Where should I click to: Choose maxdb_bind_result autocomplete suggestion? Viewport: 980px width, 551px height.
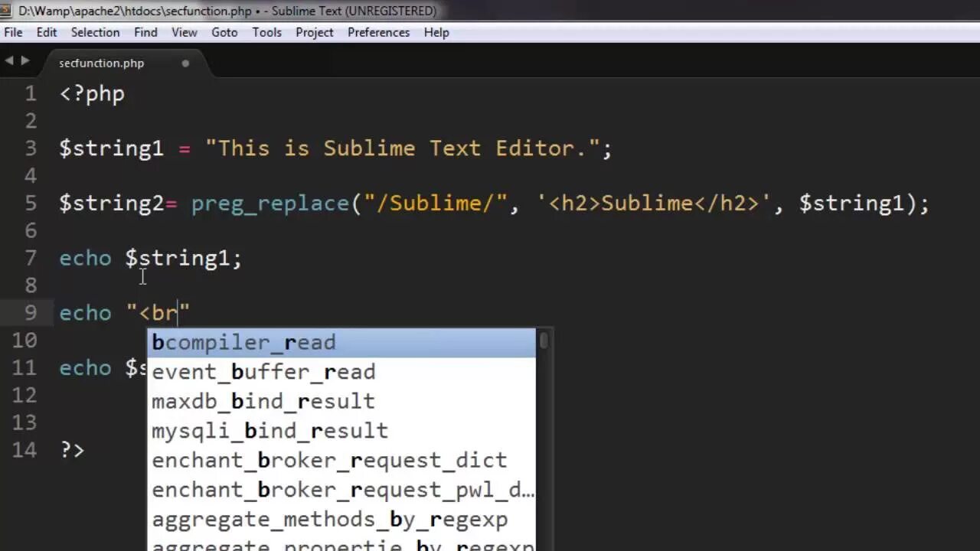tap(341, 401)
